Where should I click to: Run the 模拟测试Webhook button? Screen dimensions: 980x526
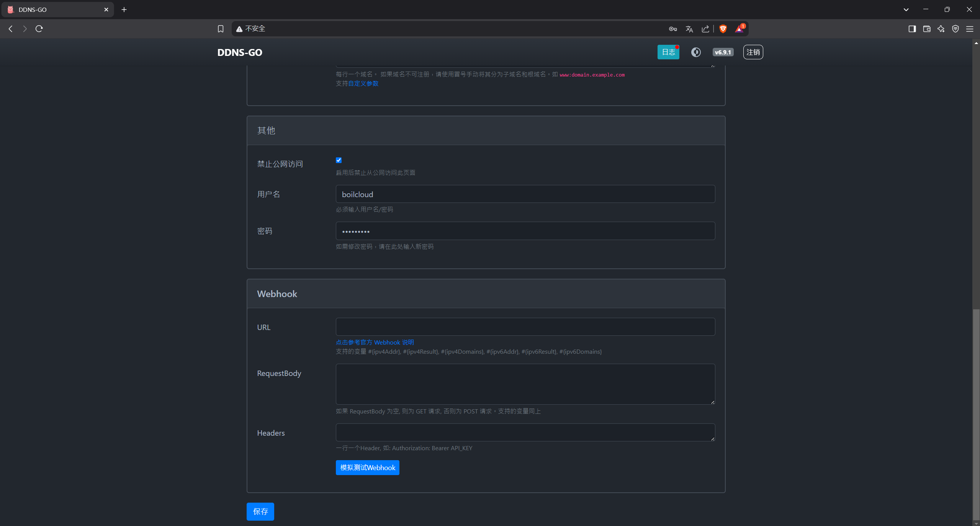pyautogui.click(x=368, y=467)
